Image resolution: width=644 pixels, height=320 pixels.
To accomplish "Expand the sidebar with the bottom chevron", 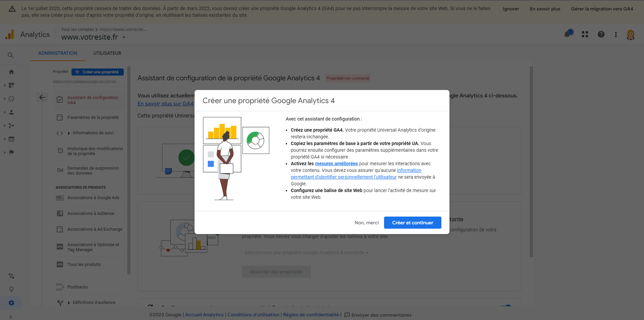I will pos(11,317).
